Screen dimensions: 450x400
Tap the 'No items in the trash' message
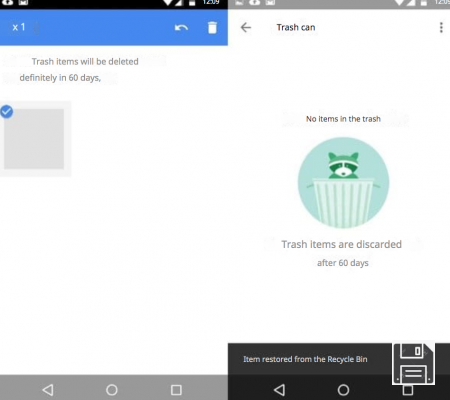pos(343,119)
